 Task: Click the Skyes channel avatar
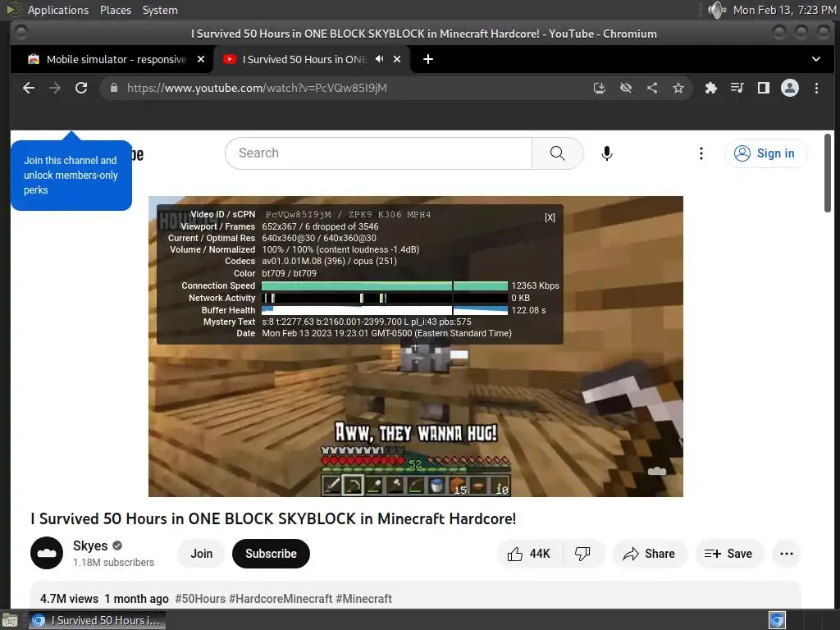[47, 553]
